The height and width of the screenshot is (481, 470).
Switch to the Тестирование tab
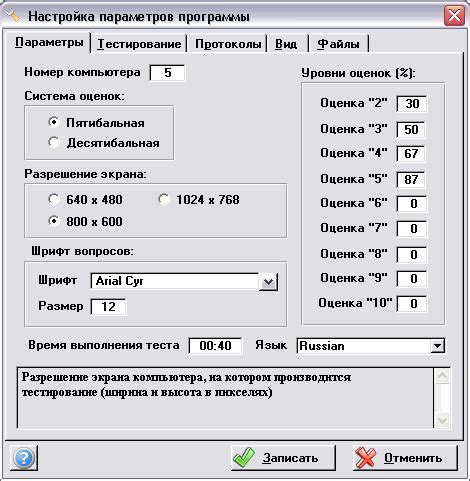139,44
